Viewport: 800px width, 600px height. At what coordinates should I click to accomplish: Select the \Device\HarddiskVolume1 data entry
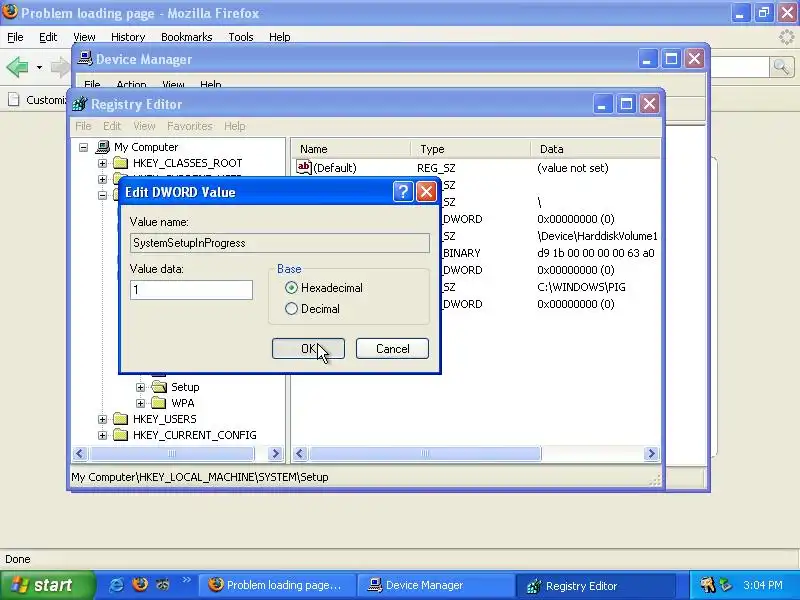click(x=597, y=236)
